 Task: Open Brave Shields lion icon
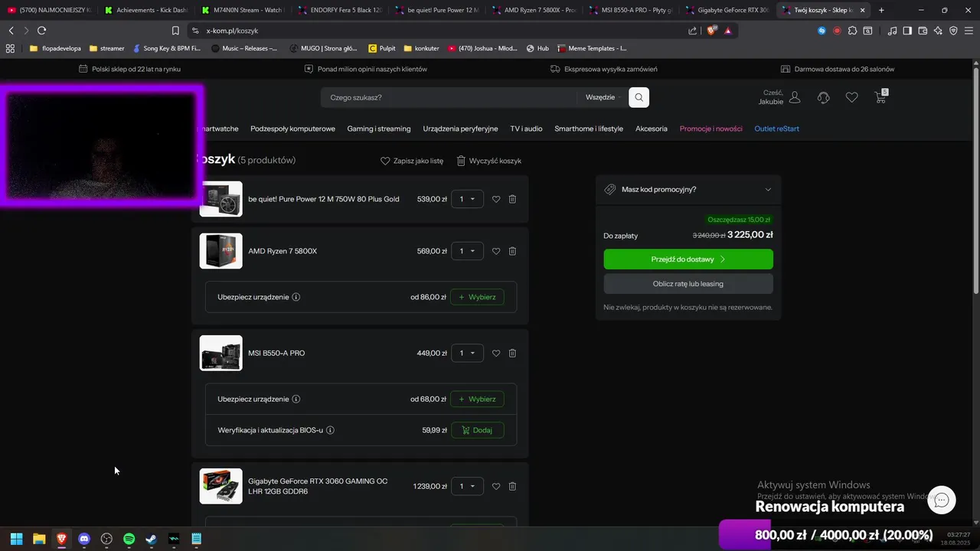click(x=711, y=31)
